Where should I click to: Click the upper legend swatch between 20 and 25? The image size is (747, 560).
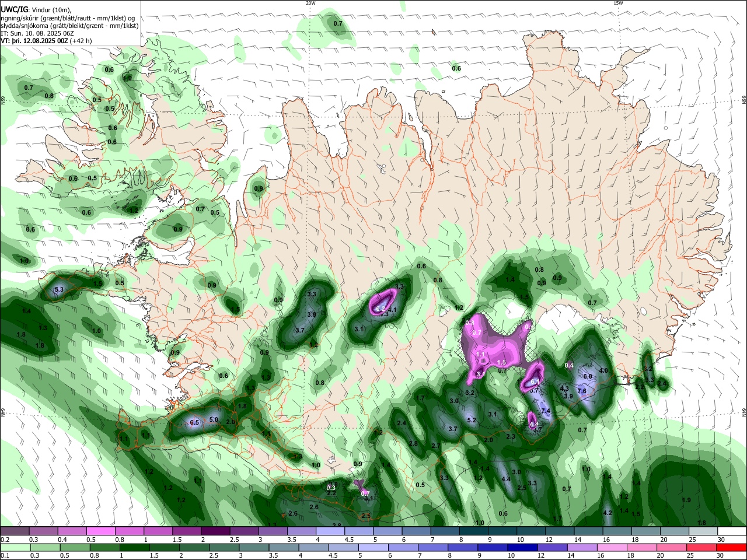[x=675, y=531]
